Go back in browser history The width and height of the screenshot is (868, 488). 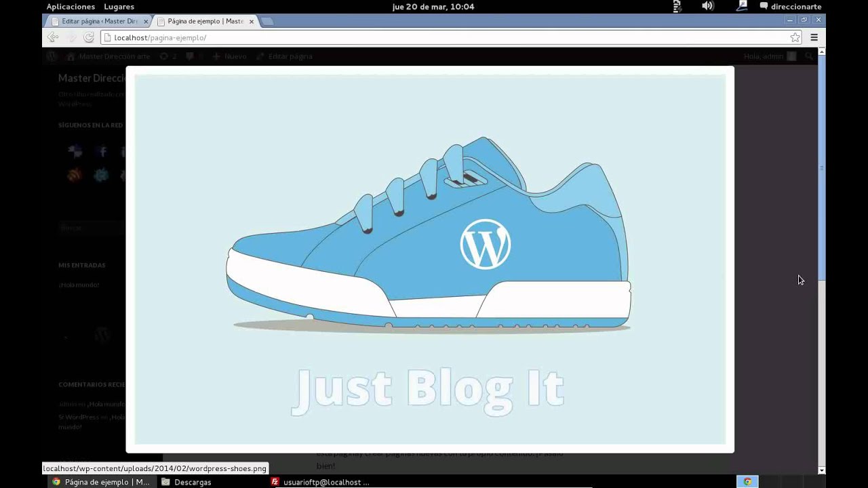point(53,37)
